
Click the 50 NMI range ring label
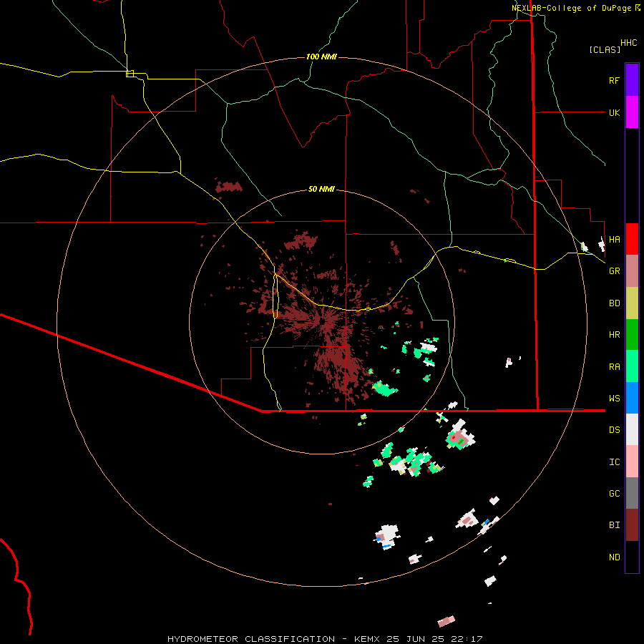point(321,189)
